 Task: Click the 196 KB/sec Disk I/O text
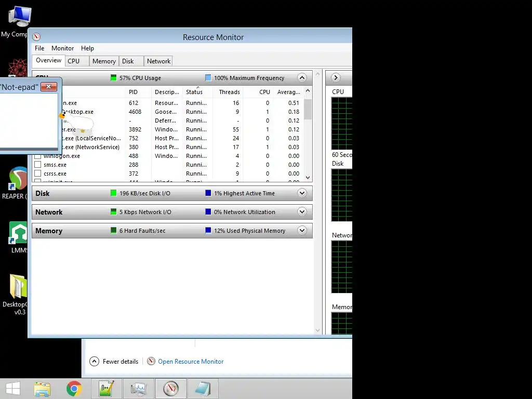pyautogui.click(x=145, y=193)
